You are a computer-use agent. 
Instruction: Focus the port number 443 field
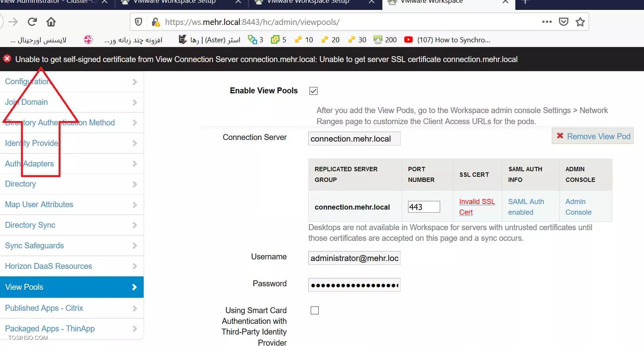pyautogui.click(x=424, y=207)
